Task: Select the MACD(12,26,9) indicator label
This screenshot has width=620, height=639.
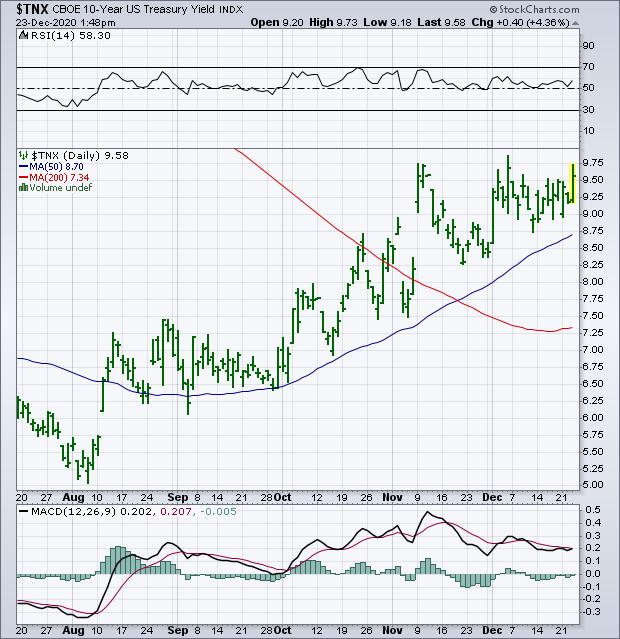Action: (x=68, y=512)
